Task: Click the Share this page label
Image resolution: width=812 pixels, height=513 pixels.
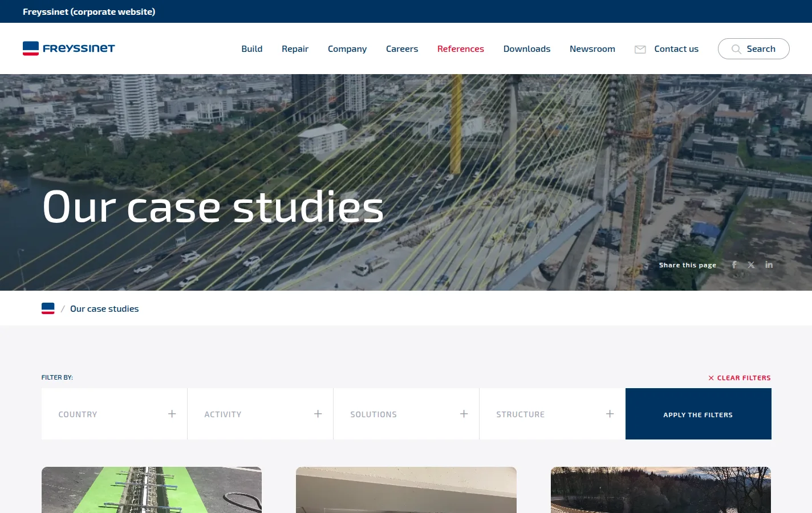Action: coord(688,265)
